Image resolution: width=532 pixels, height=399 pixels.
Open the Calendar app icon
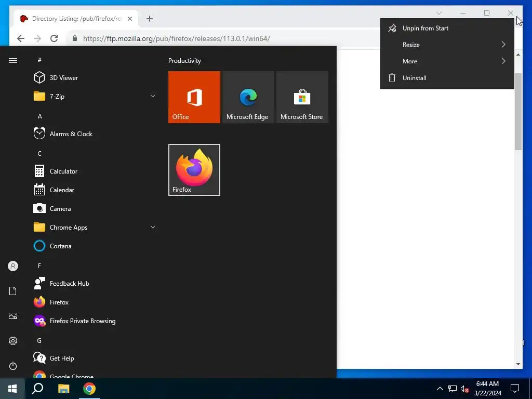(x=39, y=190)
